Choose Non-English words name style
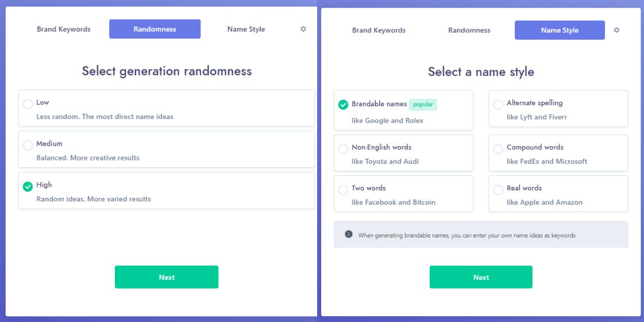 pyautogui.click(x=403, y=153)
